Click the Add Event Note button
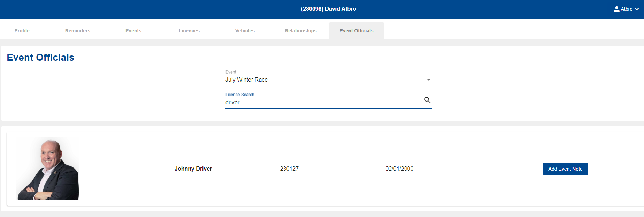 click(x=565, y=169)
